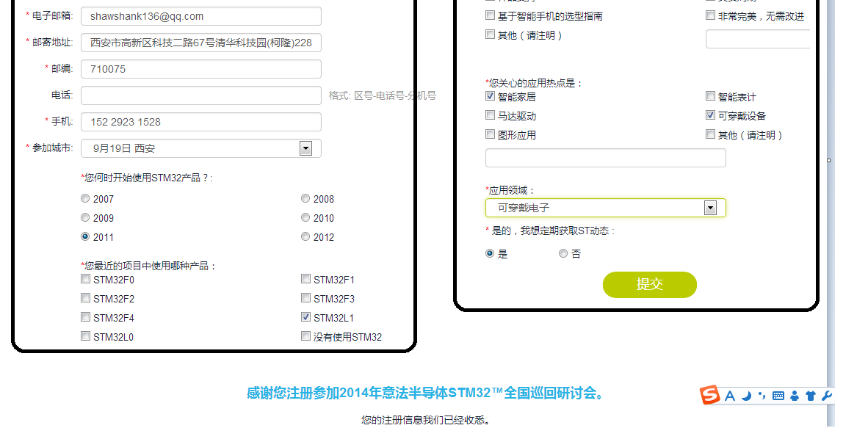Image resolution: width=868 pixels, height=428 pixels.
Task: Click the 邮编 input field
Action: pyautogui.click(x=201, y=69)
